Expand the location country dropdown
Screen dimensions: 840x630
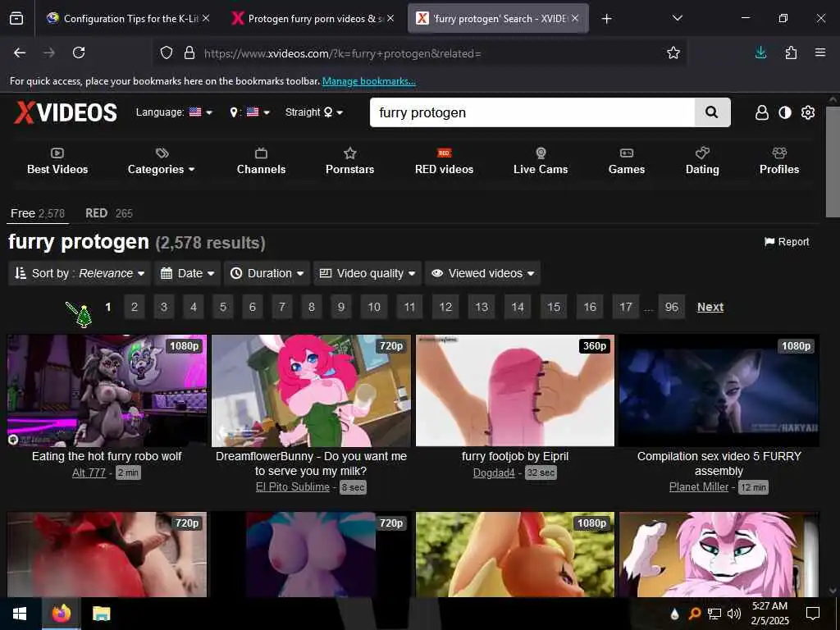pyautogui.click(x=249, y=112)
